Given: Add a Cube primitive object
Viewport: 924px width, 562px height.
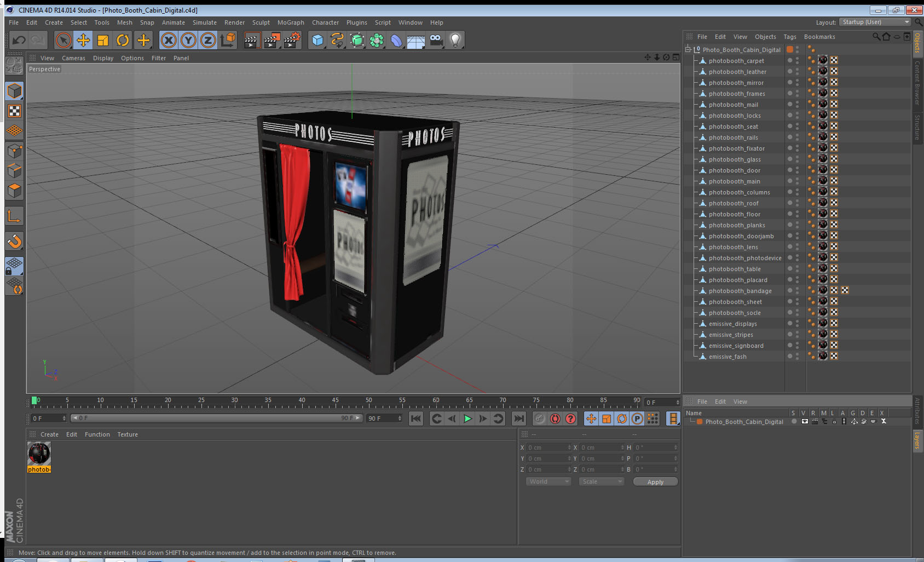Looking at the screenshot, I should (317, 40).
